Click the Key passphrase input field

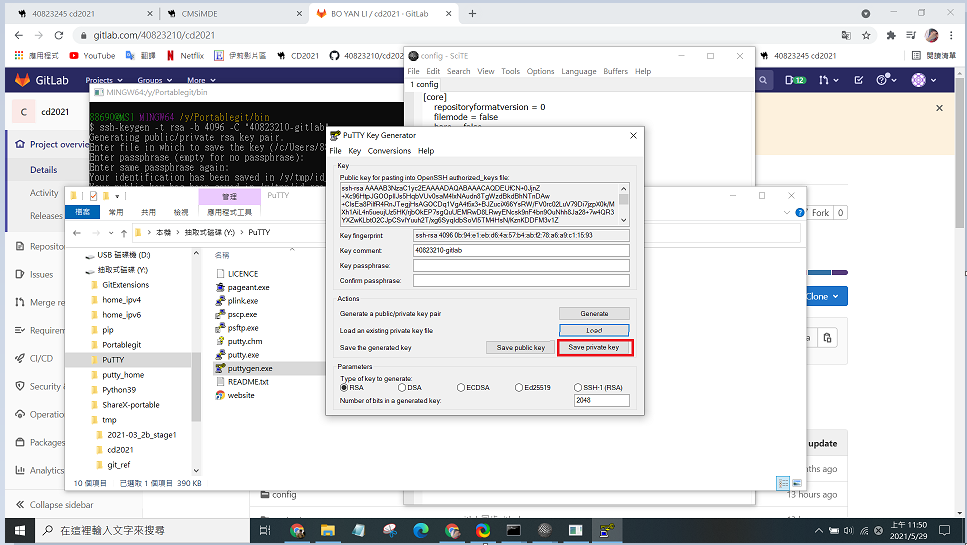[521, 266]
